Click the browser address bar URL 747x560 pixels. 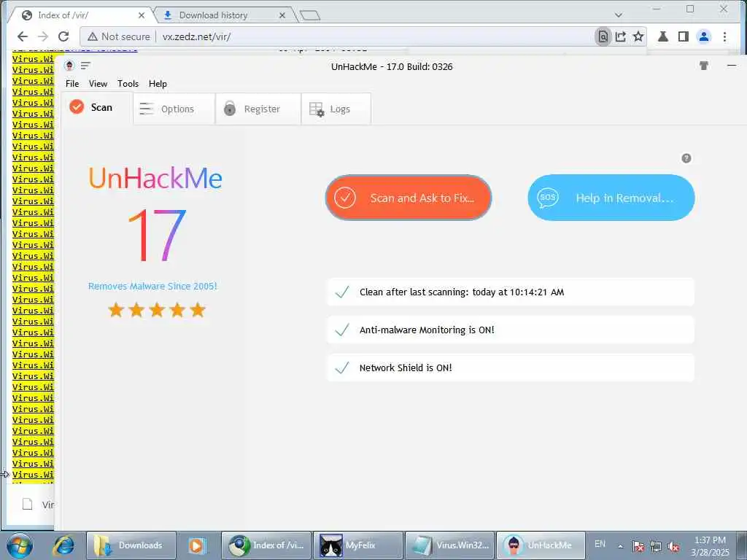pos(196,36)
